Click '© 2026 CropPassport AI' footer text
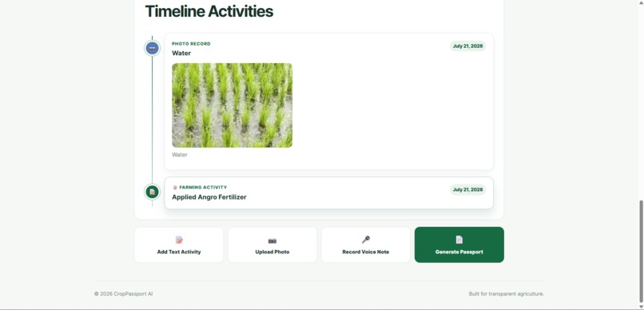644x310 pixels. coord(123,294)
